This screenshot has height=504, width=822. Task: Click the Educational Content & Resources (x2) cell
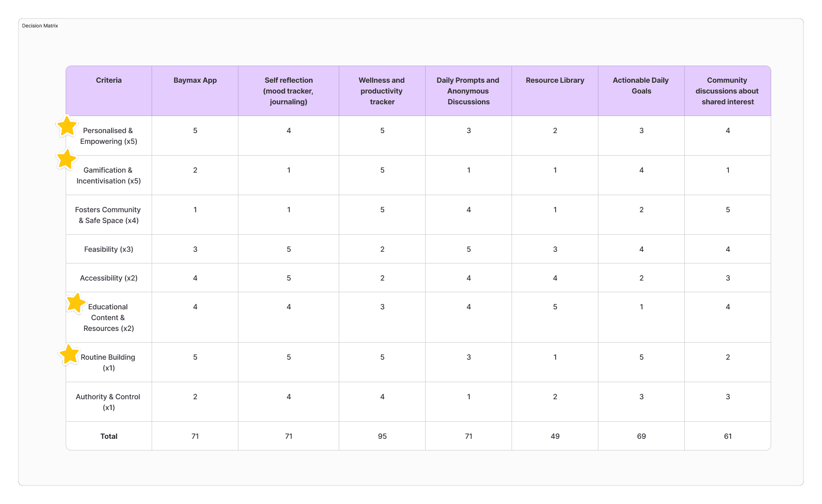[x=109, y=317]
